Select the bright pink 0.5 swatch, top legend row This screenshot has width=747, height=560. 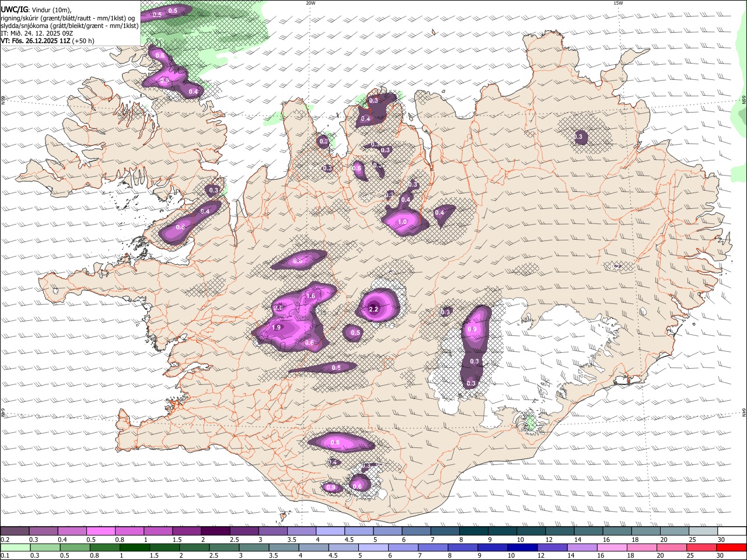point(100,531)
